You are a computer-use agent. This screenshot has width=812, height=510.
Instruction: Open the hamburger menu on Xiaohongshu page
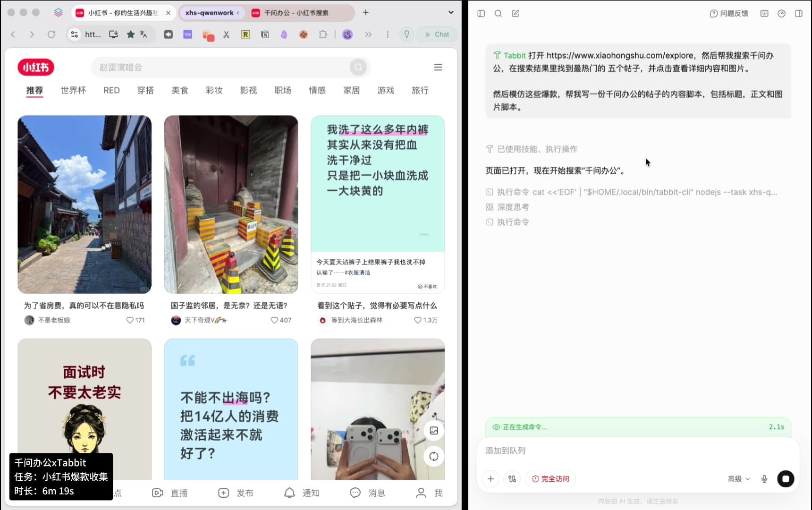coord(438,68)
